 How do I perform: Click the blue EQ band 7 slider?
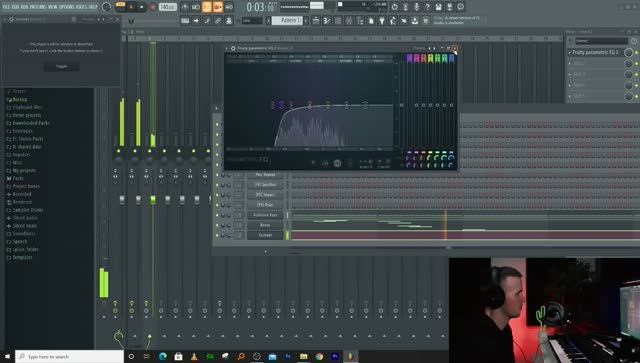point(451,105)
